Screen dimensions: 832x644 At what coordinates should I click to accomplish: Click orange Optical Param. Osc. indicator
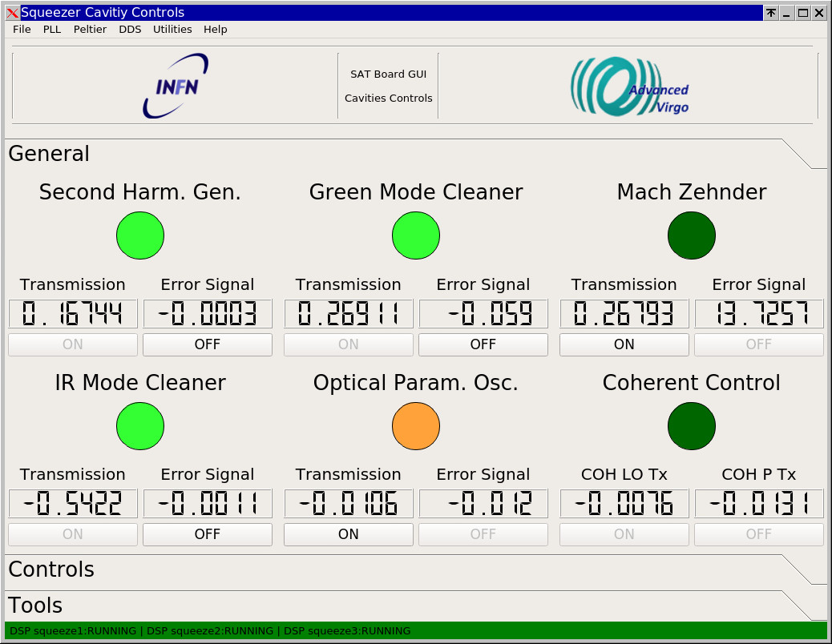(416, 425)
